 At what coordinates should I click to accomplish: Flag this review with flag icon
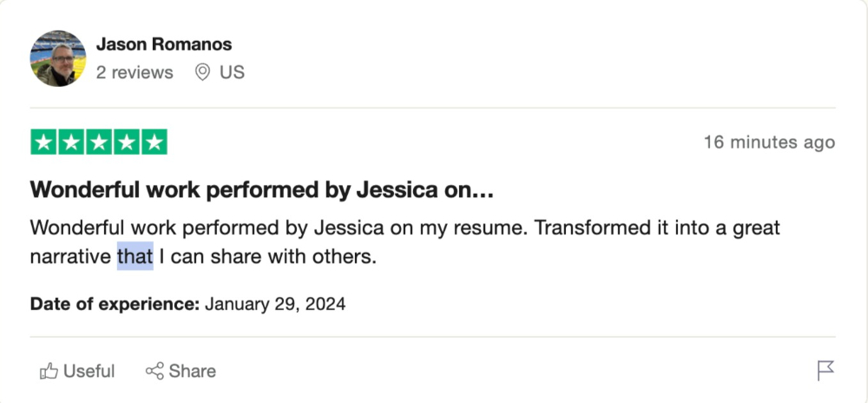coord(825,371)
